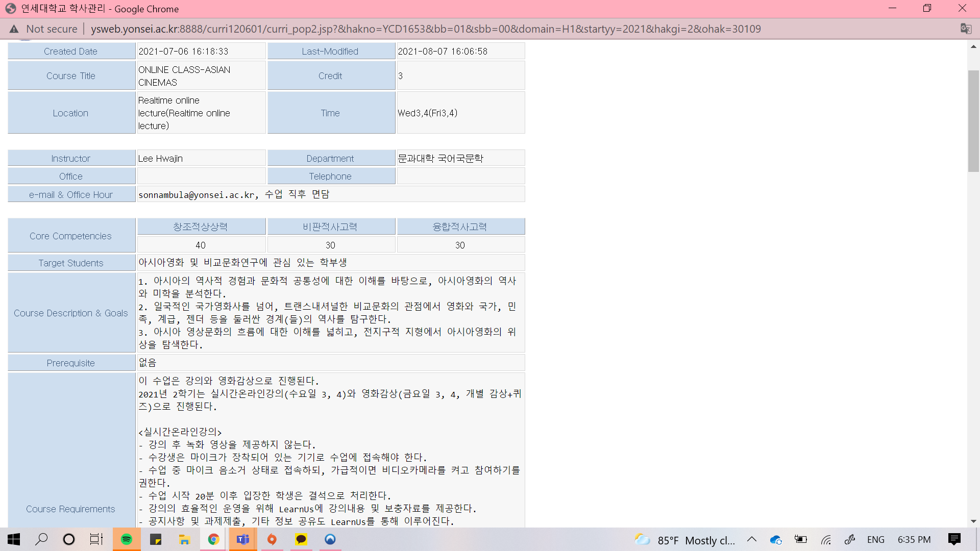Click the site globe icon in title bar
This screenshot has height=551, width=980.
[x=11, y=9]
